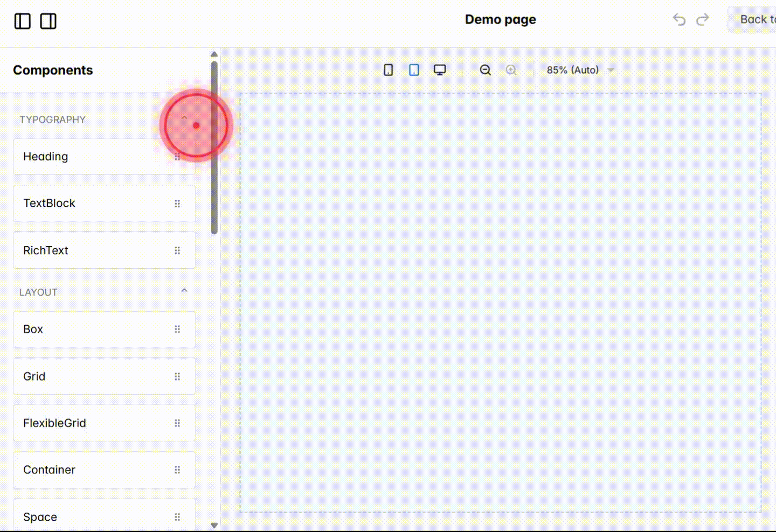Collapse the TYPOGRAPHY section chevron
This screenshot has height=532, width=776.
[x=184, y=117]
